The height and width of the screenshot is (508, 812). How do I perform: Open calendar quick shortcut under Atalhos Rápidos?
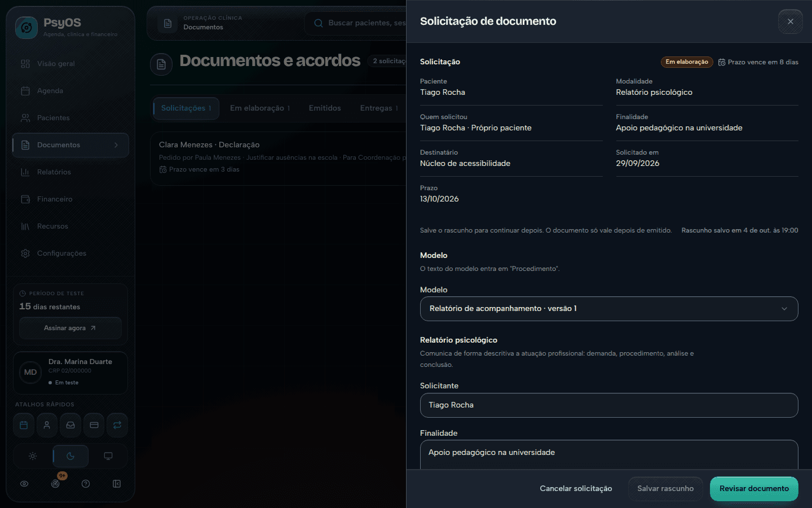click(24, 425)
